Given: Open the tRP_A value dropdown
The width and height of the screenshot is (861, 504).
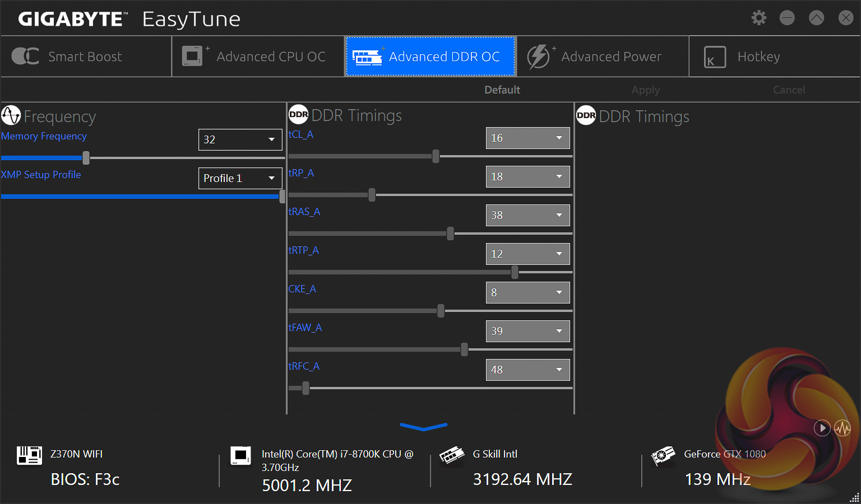Looking at the screenshot, I should pyautogui.click(x=527, y=176).
